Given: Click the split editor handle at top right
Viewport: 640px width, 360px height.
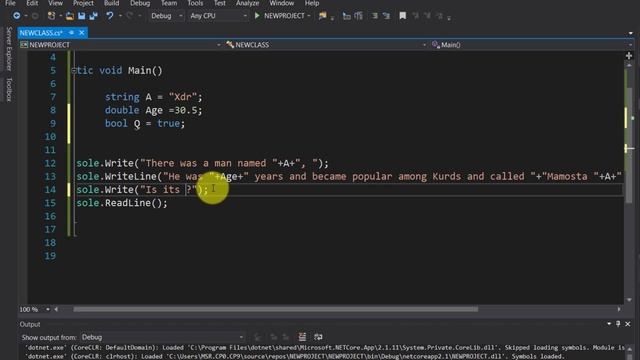Looking at the screenshot, I should tap(629, 56).
